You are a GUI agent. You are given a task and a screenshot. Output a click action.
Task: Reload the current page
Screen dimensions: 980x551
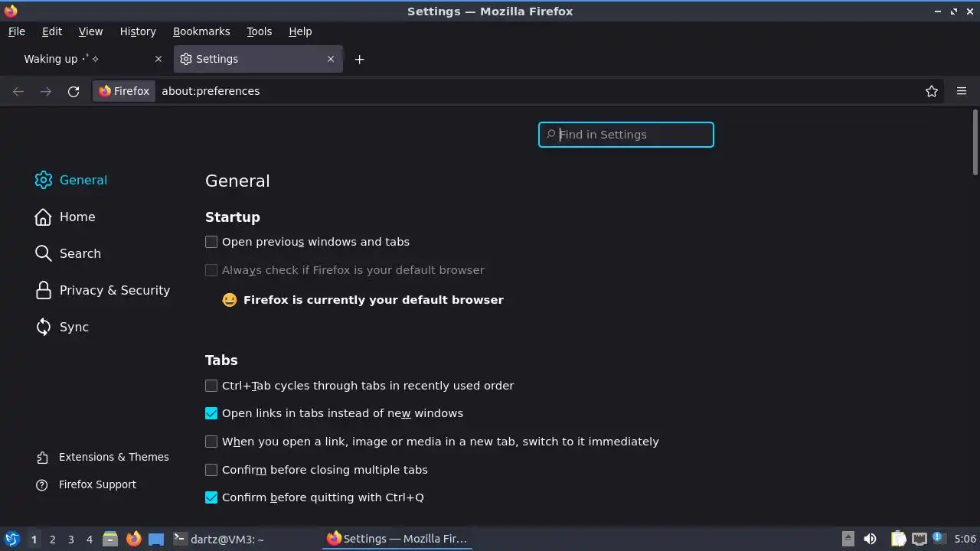73,91
